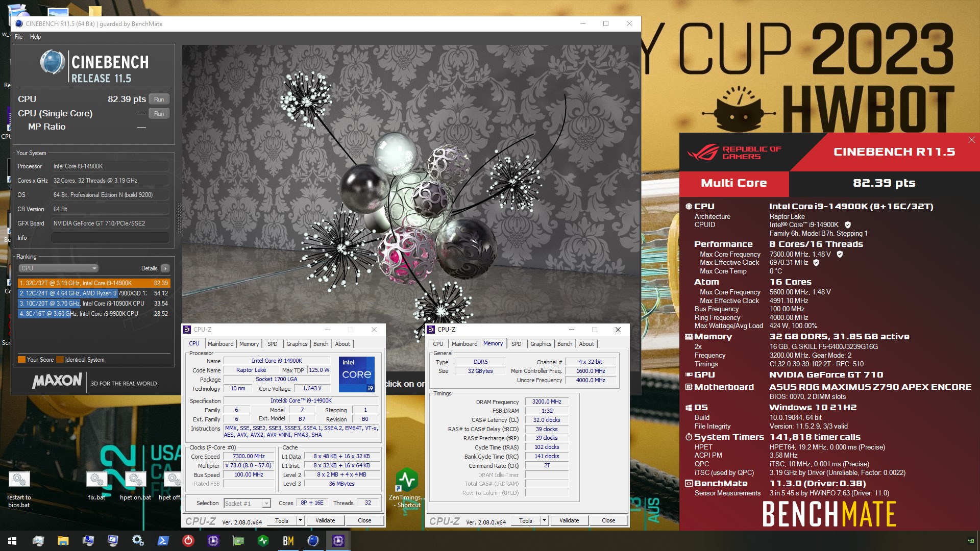The width and height of the screenshot is (980, 551).
Task: Open the fourth monitor taskbar icon
Action: (113, 541)
